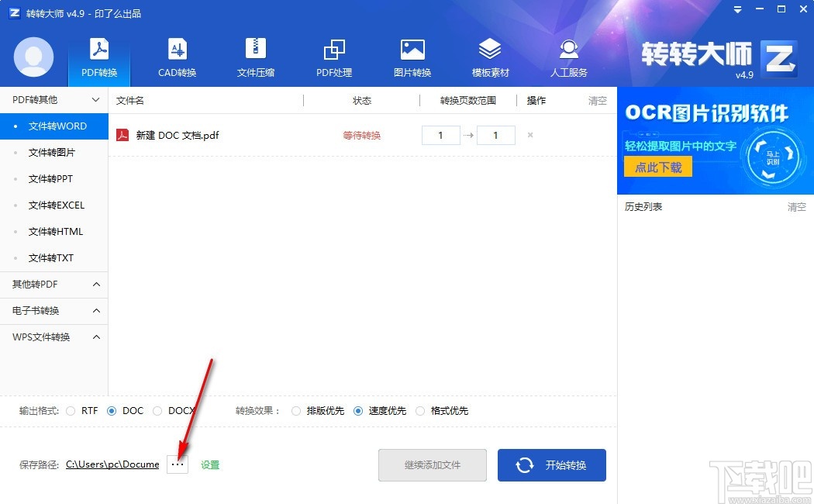Screen dimensions: 814x504
Task: Contact 人工服务 customer support
Action: pos(568,58)
